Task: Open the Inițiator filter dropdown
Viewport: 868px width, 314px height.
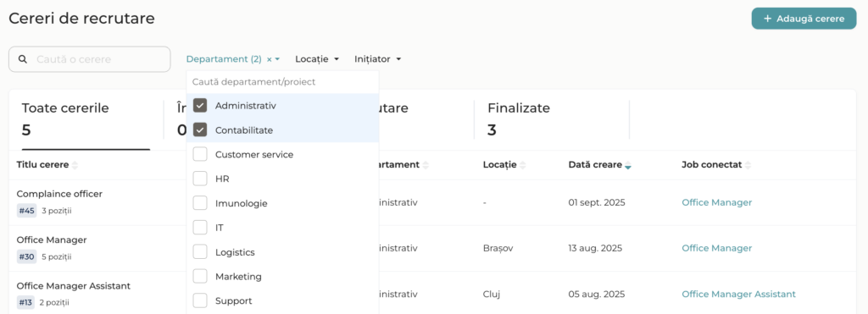Action: coord(377,59)
